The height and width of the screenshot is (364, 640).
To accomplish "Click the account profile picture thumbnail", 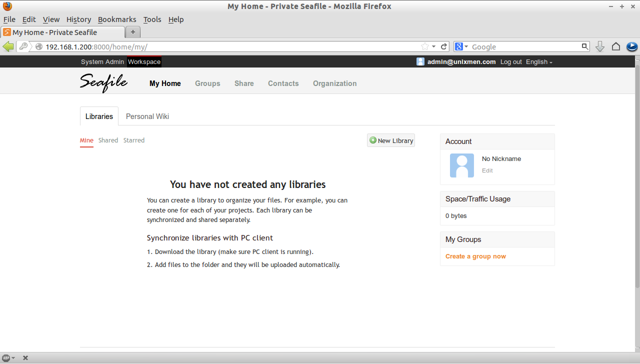I will (x=462, y=165).
